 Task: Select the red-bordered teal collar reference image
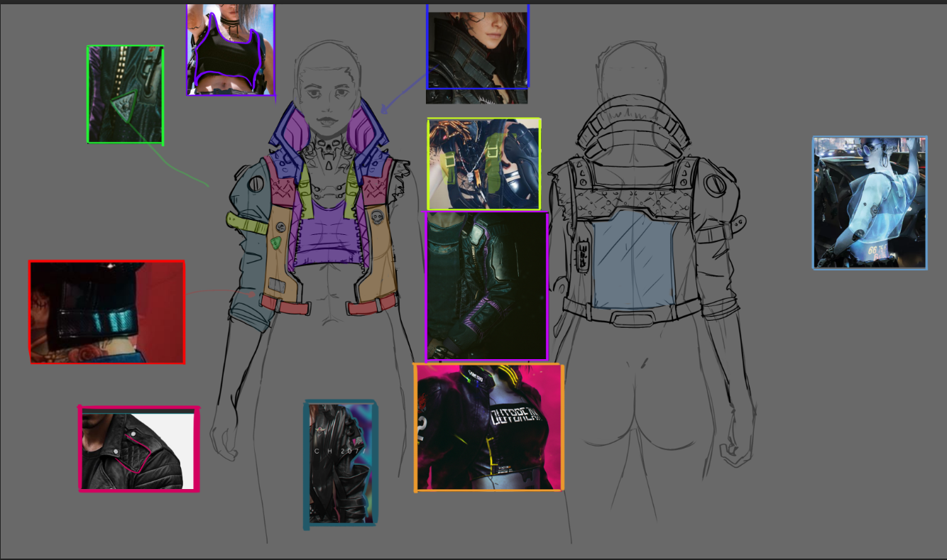107,312
